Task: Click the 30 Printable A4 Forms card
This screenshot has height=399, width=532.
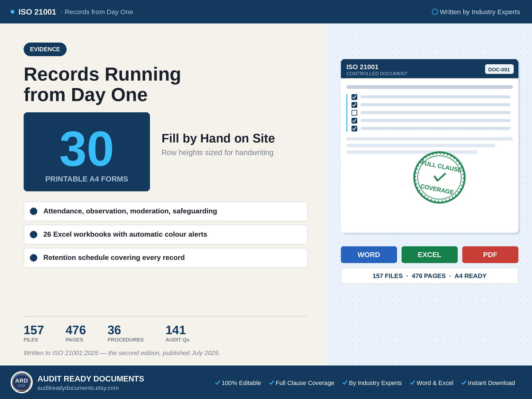Action: [x=87, y=152]
